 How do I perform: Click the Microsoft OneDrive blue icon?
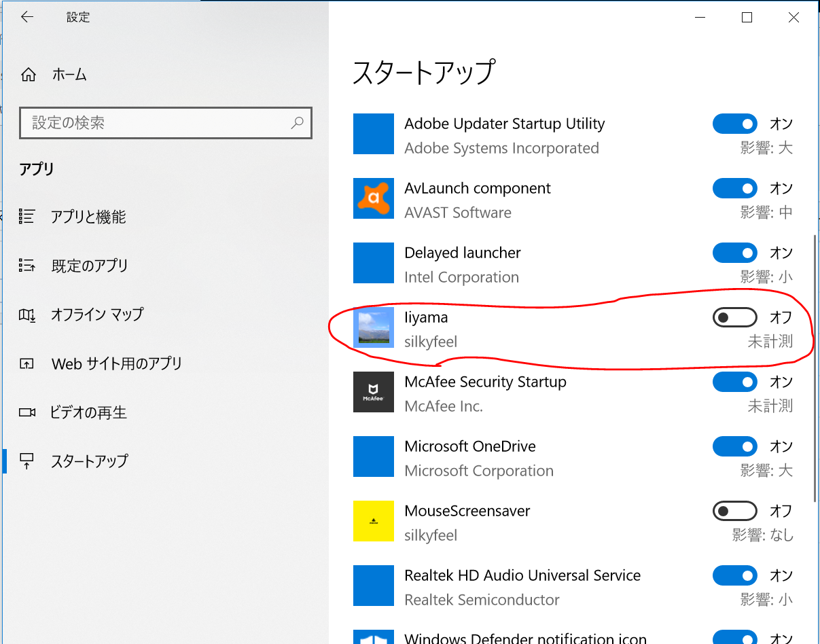click(374, 457)
